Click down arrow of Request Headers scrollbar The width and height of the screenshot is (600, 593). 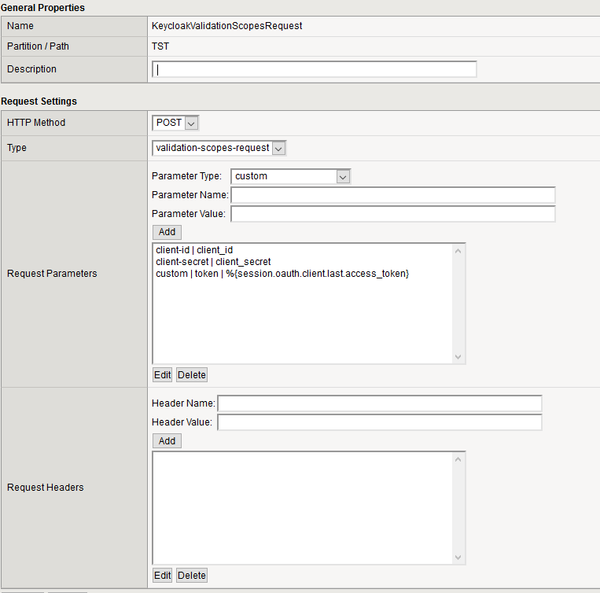pyautogui.click(x=458, y=557)
